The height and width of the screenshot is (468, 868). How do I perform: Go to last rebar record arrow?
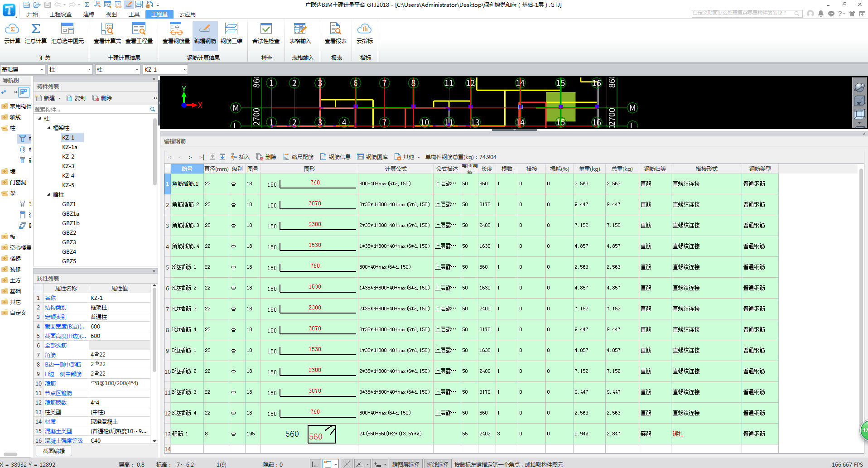coord(202,157)
